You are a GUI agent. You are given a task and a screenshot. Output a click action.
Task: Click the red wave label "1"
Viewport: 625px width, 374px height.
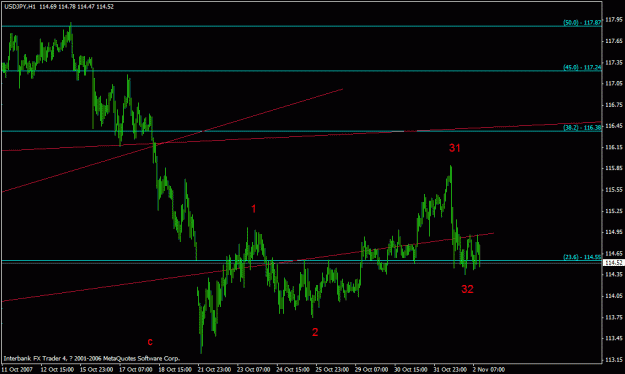(254, 209)
